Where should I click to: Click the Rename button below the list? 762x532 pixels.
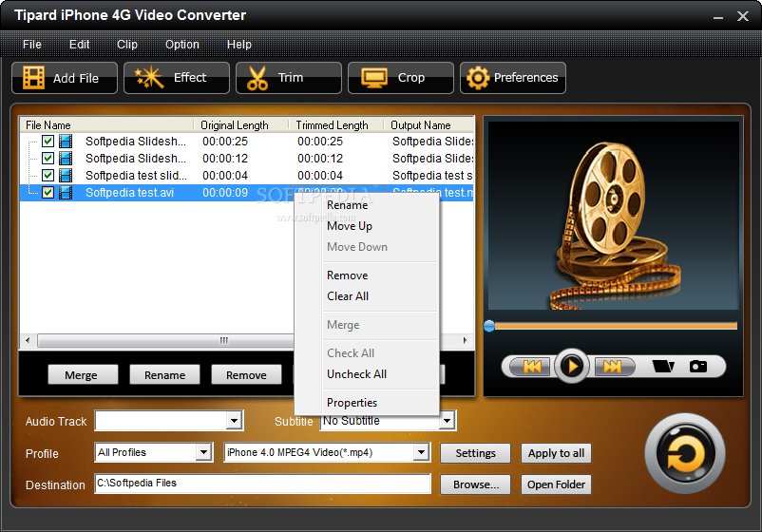(x=164, y=375)
